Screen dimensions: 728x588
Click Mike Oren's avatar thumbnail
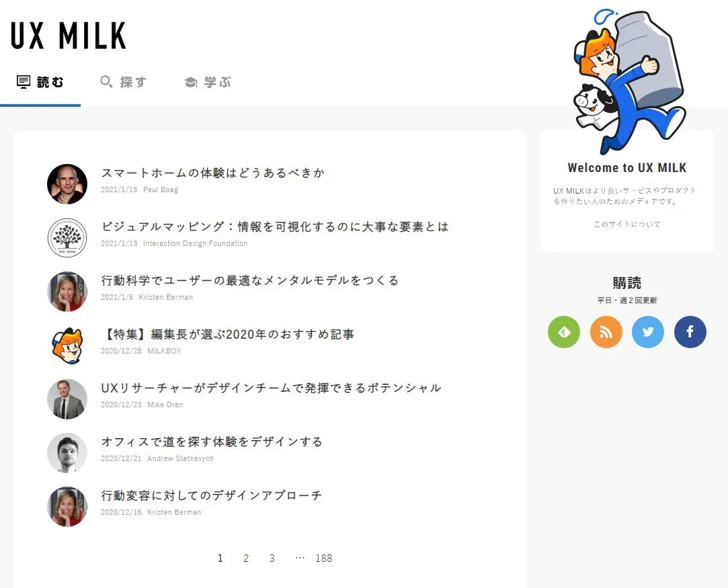click(x=67, y=400)
